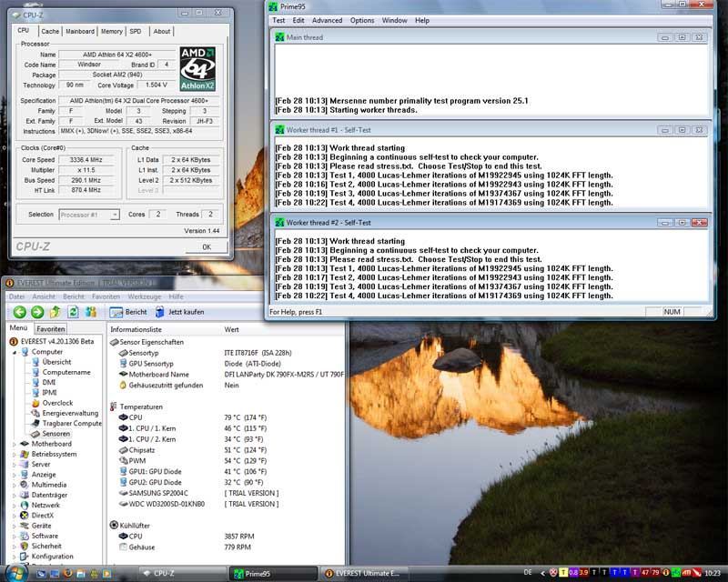Click the Main thread window icon in Prime95

point(279,37)
